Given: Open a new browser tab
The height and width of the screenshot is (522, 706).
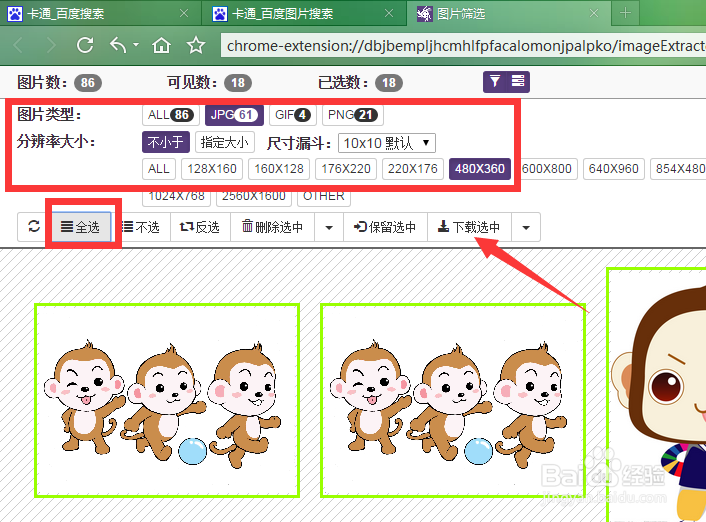Looking at the screenshot, I should pos(625,13).
